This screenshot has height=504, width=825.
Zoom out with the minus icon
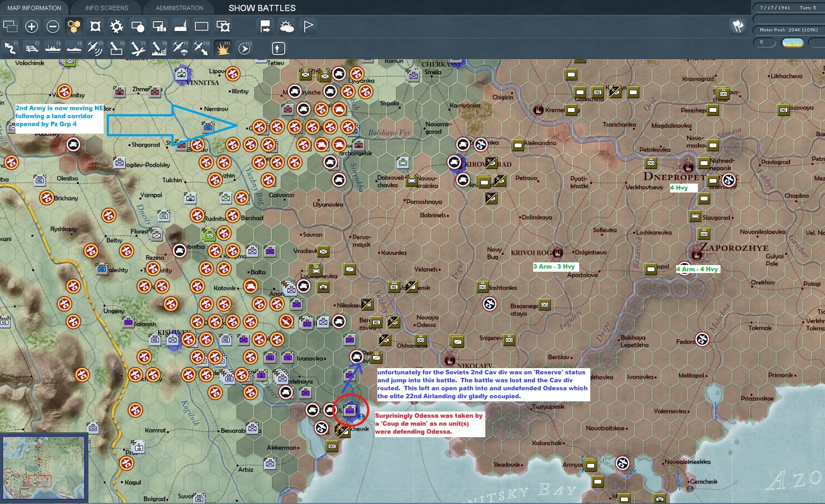[53, 27]
